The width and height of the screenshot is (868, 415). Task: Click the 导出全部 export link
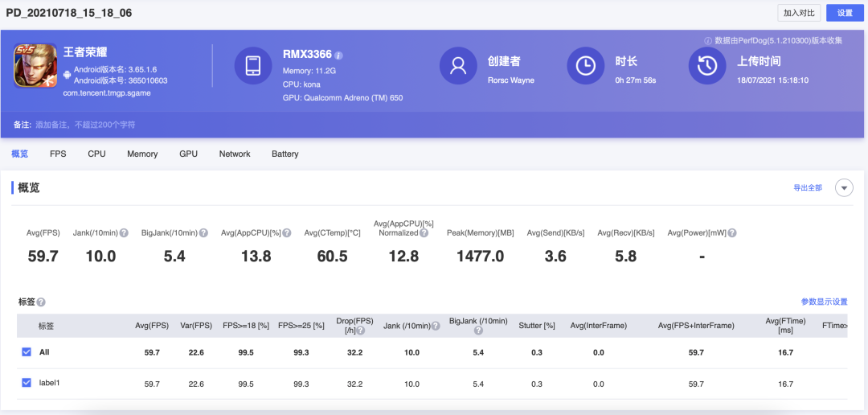point(807,187)
